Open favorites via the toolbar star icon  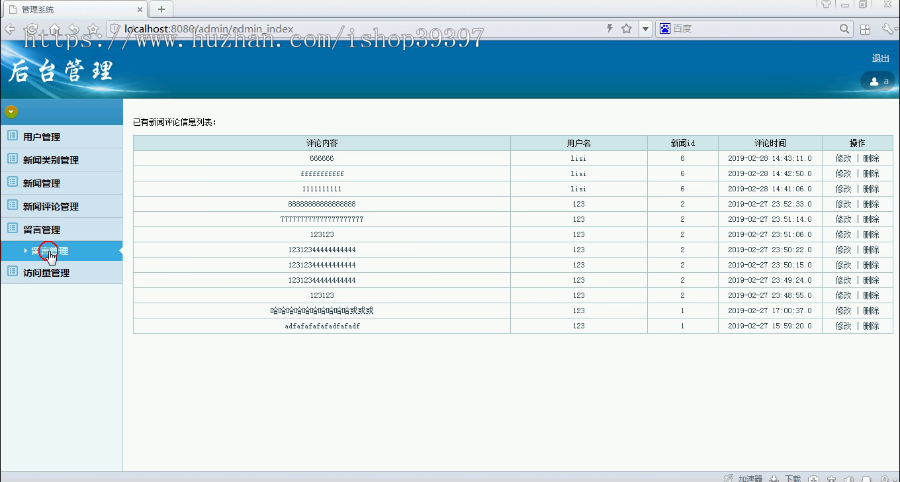click(92, 29)
